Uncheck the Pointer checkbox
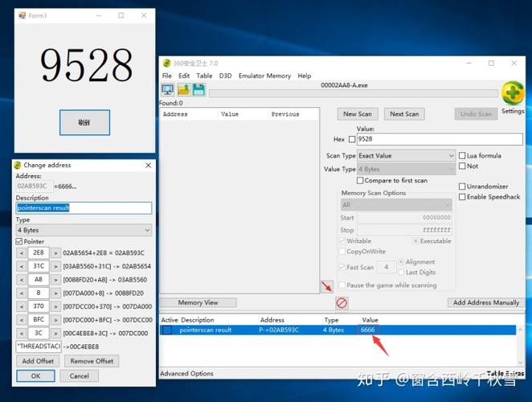 point(19,241)
